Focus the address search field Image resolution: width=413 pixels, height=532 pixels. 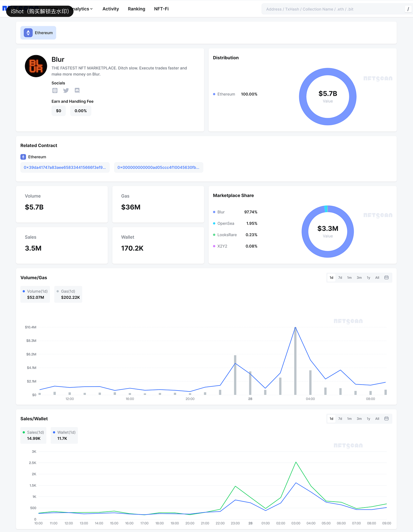pos(336,9)
